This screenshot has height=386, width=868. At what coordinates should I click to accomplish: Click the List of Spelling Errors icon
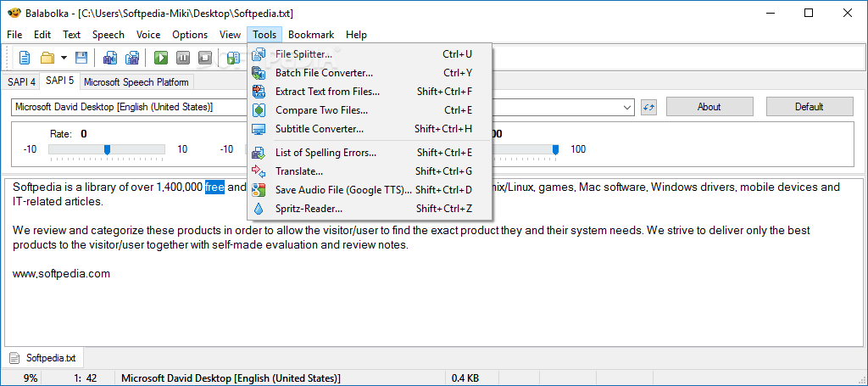pos(259,153)
